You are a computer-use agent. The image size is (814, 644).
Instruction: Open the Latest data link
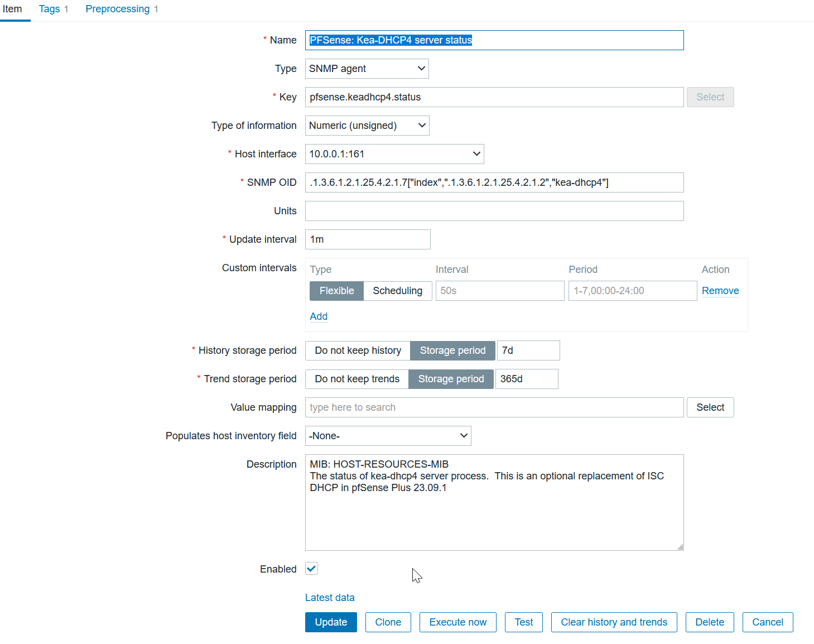click(x=330, y=598)
